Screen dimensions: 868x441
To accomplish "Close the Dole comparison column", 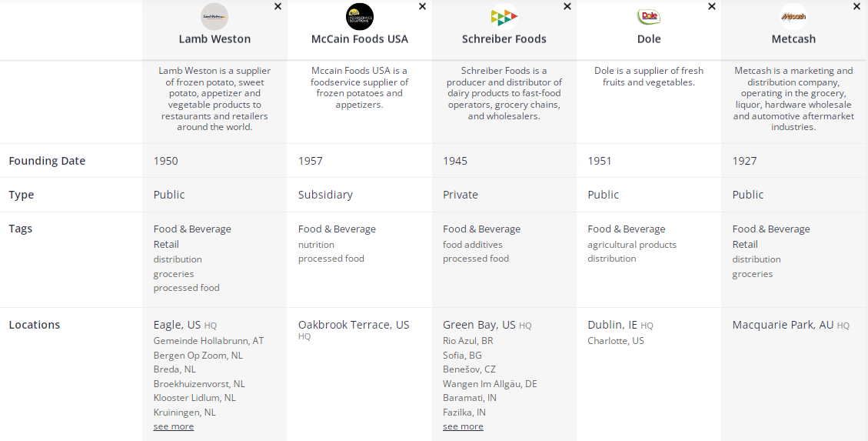I will (x=711, y=6).
